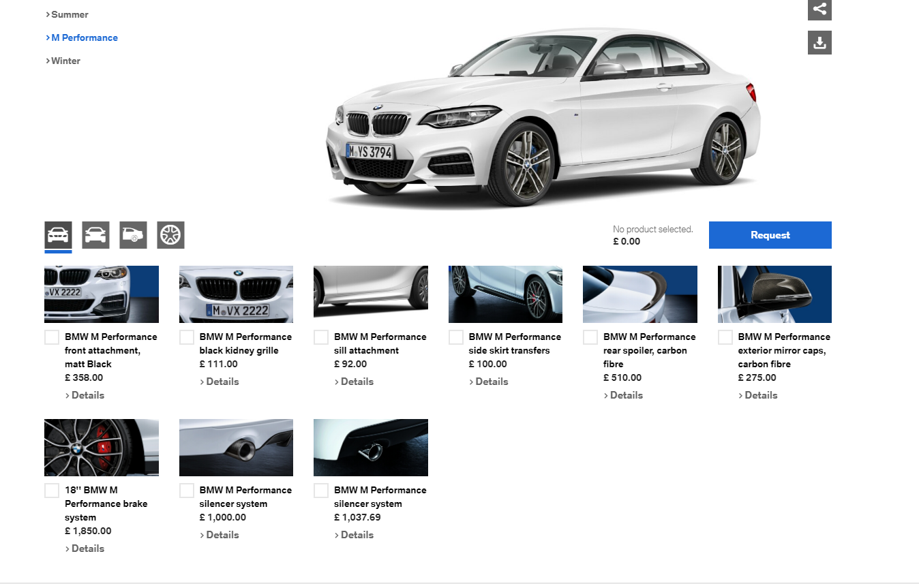919x588 pixels.
Task: Open the Summer category
Action: coord(67,14)
